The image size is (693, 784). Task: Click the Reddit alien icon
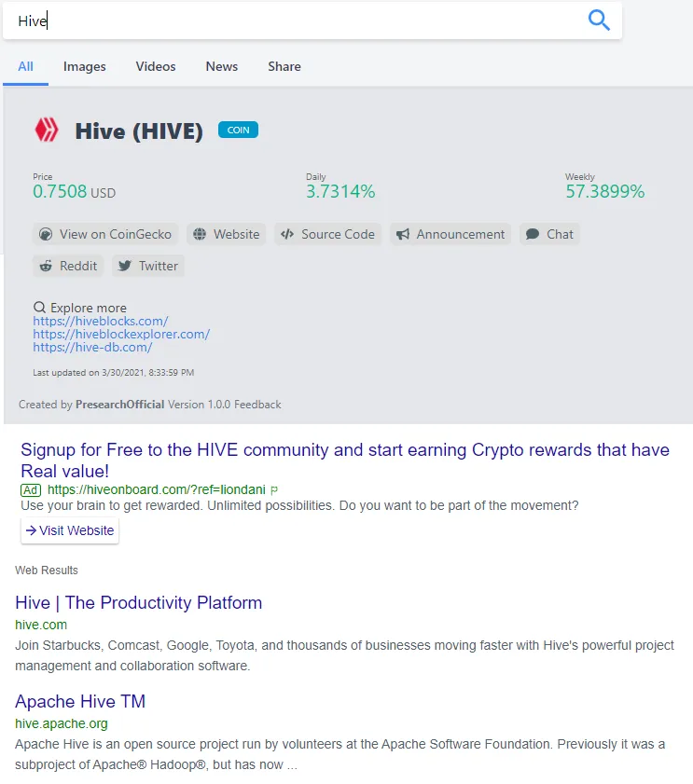(x=46, y=266)
